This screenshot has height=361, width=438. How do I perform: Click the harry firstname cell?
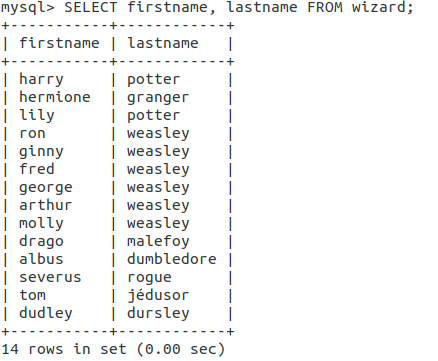click(x=41, y=80)
